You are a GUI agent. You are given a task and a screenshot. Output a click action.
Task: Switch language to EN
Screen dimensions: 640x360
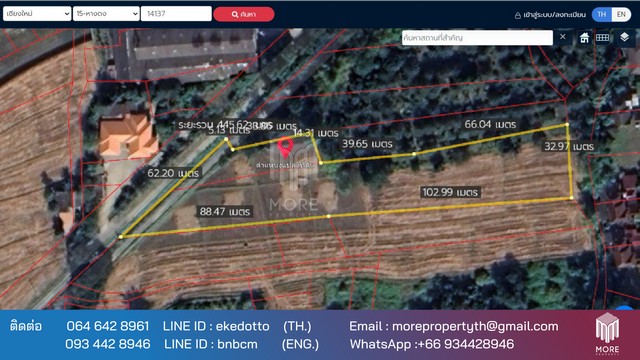[x=621, y=14]
